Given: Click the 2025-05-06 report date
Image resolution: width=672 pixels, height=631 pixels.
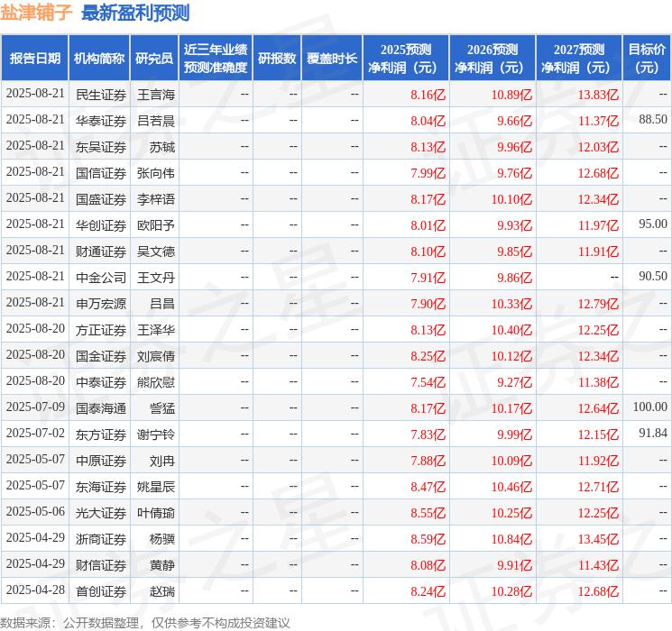Looking at the screenshot, I should pos(35,511).
